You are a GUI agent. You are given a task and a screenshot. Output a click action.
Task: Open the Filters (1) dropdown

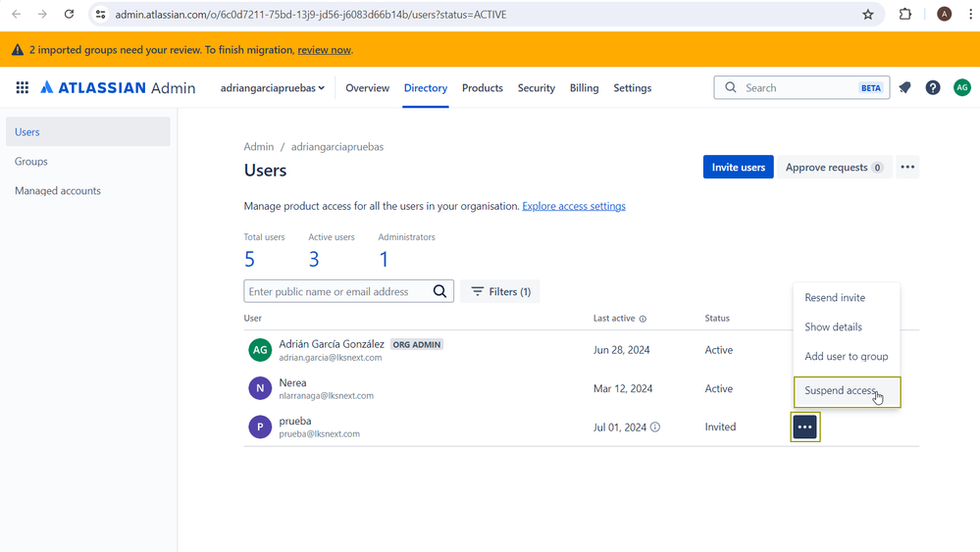coord(500,291)
